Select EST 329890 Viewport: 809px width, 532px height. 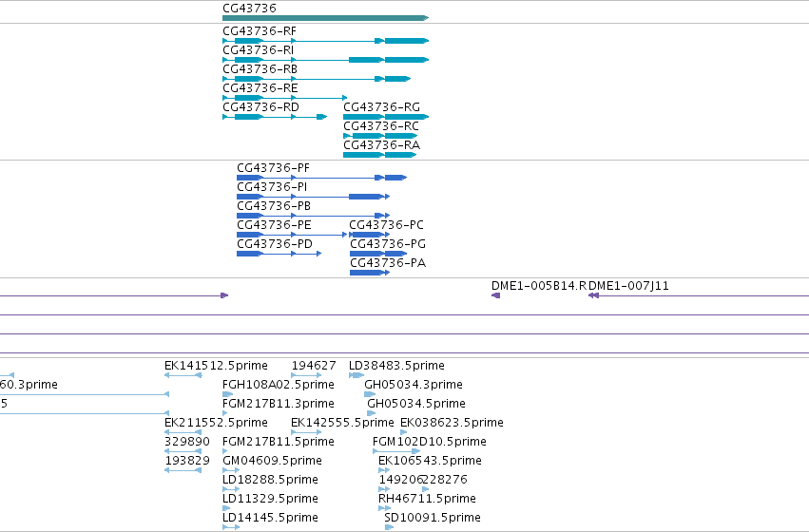[x=187, y=443]
